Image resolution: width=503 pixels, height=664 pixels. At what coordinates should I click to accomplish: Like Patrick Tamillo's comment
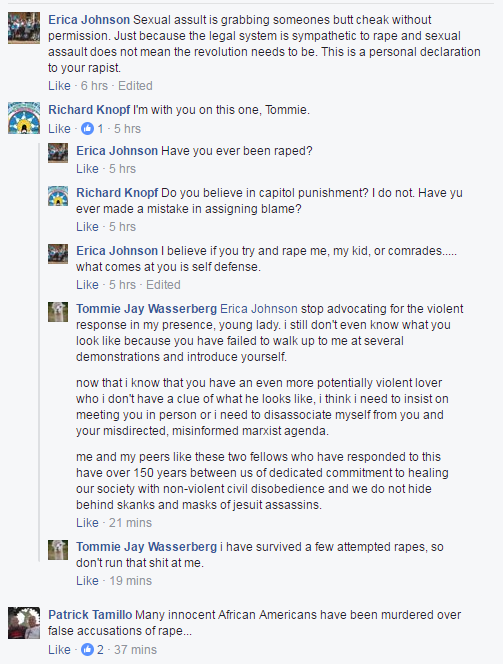coord(59,649)
